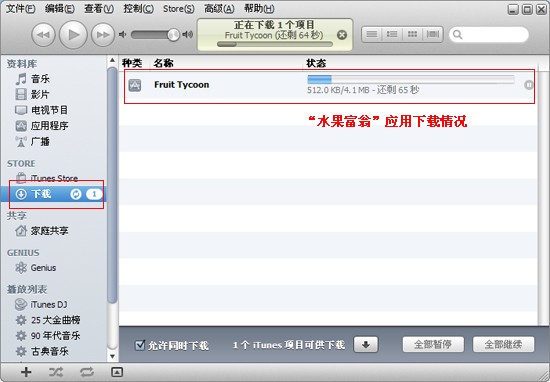
Task: Toggle shuffle mode at the bottom bar
Action: pos(56,372)
